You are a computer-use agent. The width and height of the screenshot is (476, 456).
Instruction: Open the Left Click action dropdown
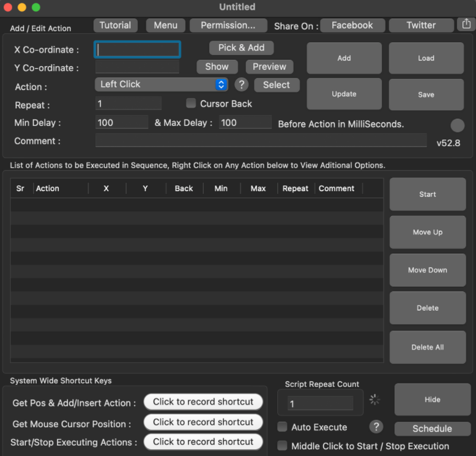(x=162, y=84)
